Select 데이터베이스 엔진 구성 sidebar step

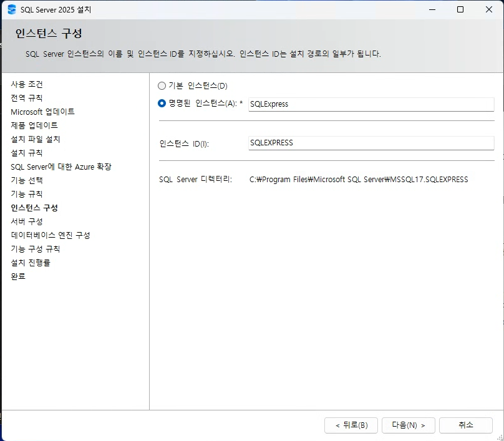coord(51,235)
